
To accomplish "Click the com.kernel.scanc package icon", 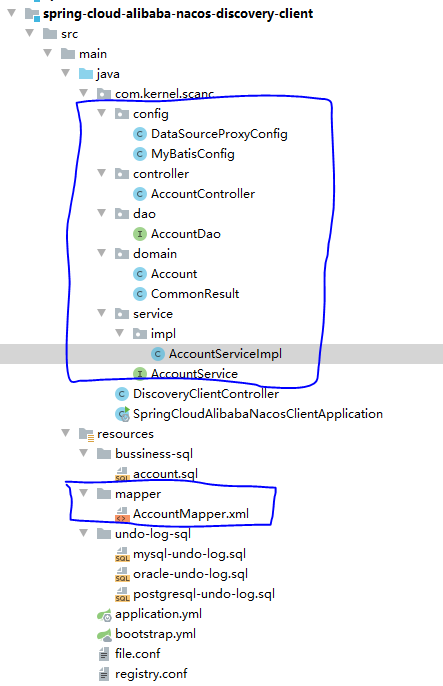I will pyautogui.click(x=104, y=94).
